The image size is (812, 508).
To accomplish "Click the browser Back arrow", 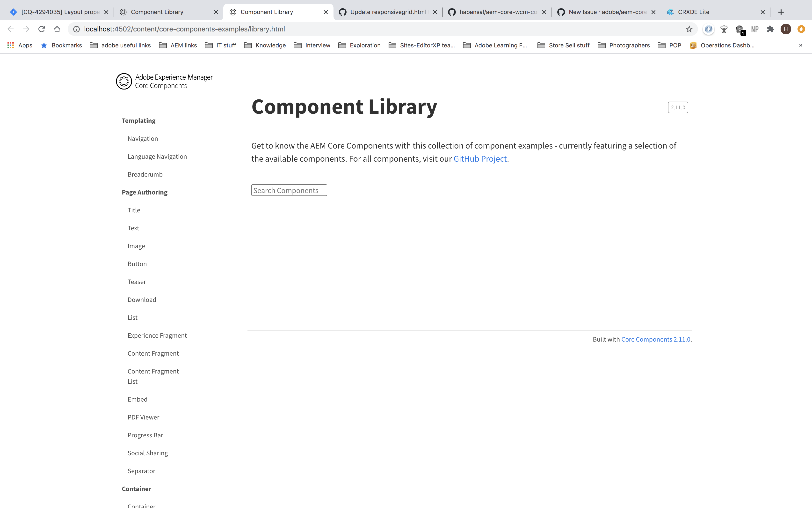I will coord(11,29).
